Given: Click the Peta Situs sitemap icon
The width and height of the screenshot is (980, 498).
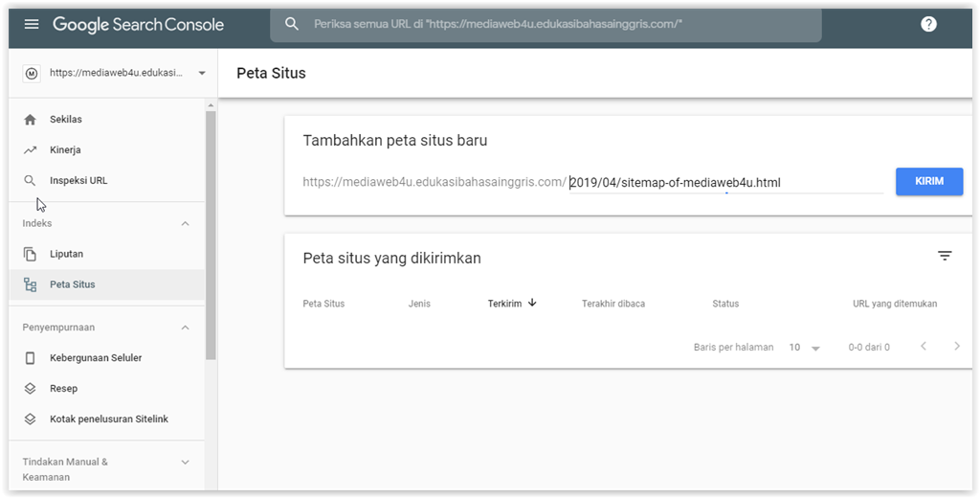Looking at the screenshot, I should tap(30, 284).
